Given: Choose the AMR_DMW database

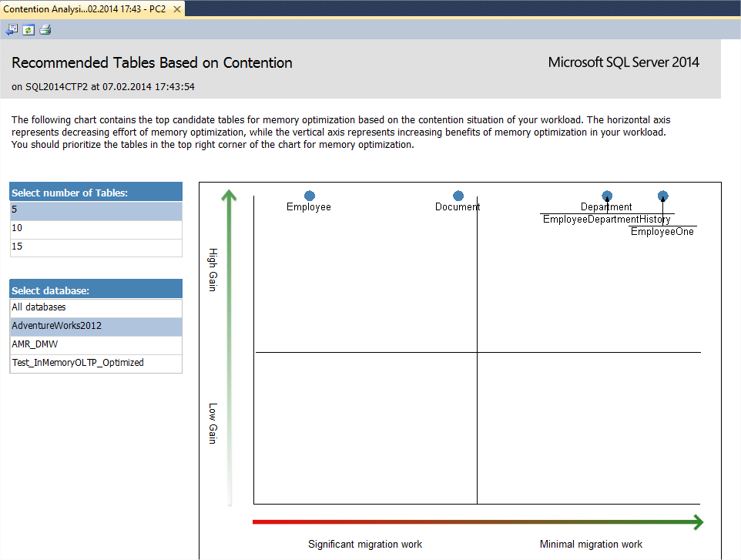Looking at the screenshot, I should click(x=96, y=345).
